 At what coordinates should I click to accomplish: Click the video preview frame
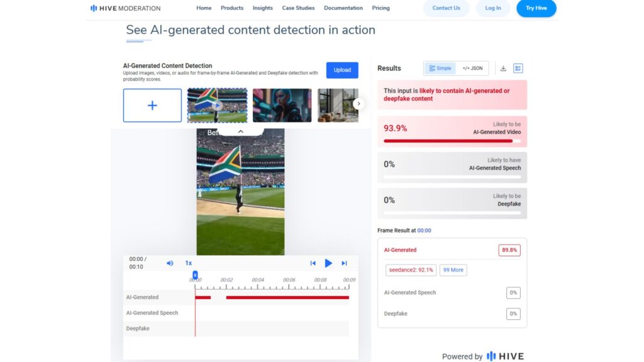[x=240, y=192]
